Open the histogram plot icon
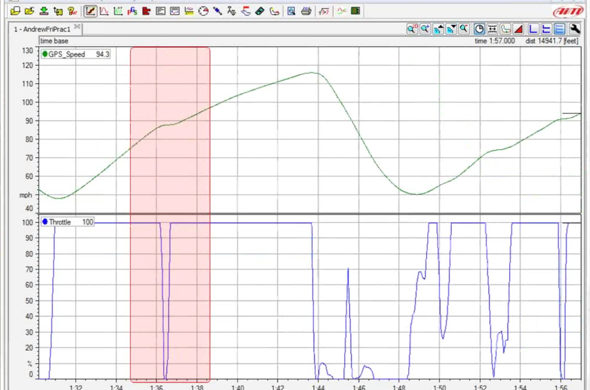 104,11
